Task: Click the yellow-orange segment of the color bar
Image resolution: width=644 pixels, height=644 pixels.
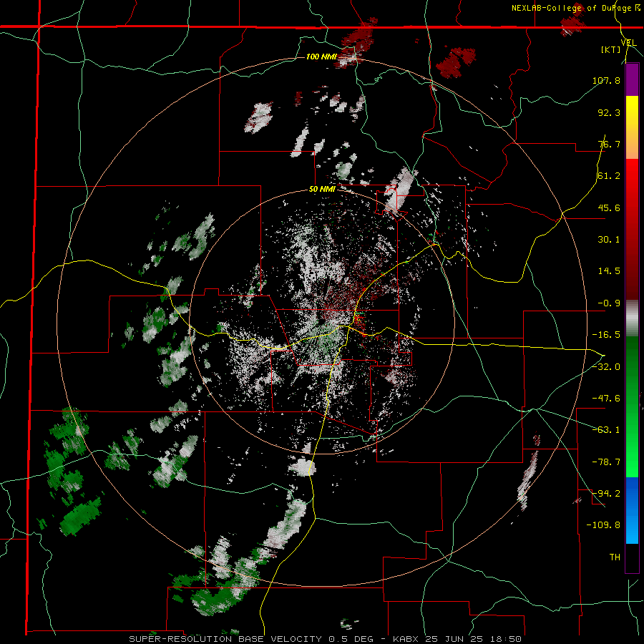Action: pos(632,127)
